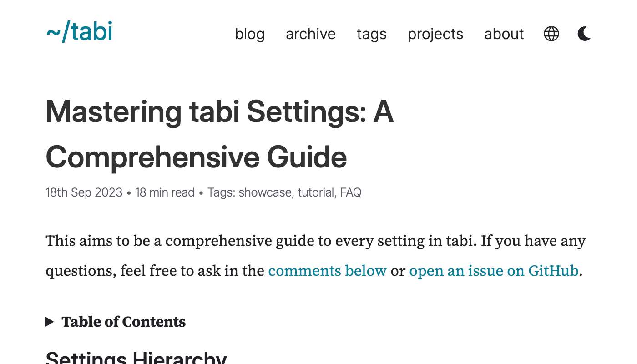The width and height of the screenshot is (637, 364).
Task: Select the tutorial tag
Action: pyautogui.click(x=316, y=192)
